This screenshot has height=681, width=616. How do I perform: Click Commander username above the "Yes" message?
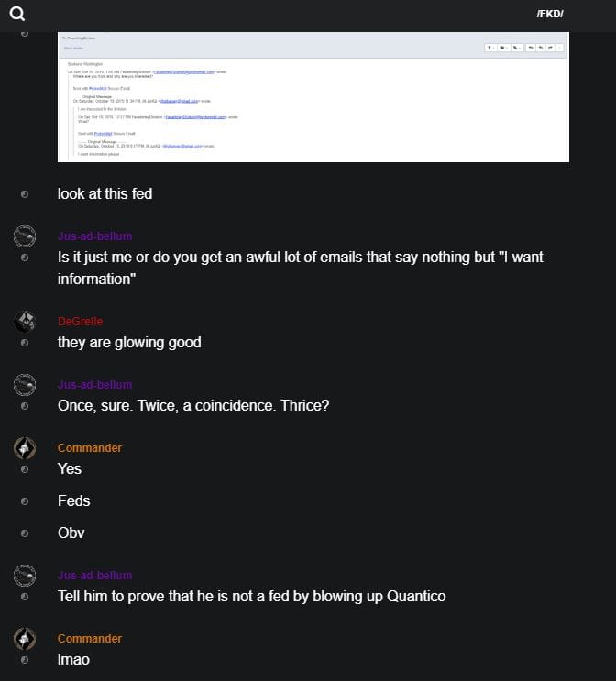[90, 448]
